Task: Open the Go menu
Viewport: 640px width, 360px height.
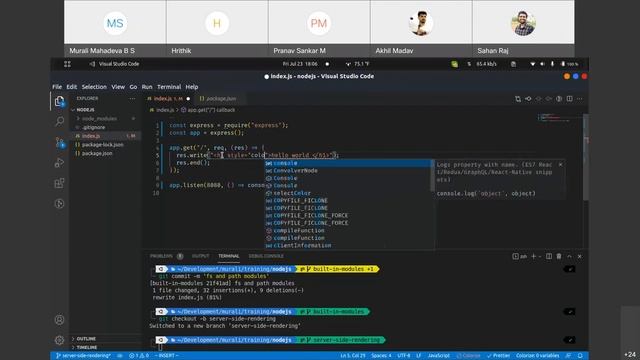Action: 133,87
